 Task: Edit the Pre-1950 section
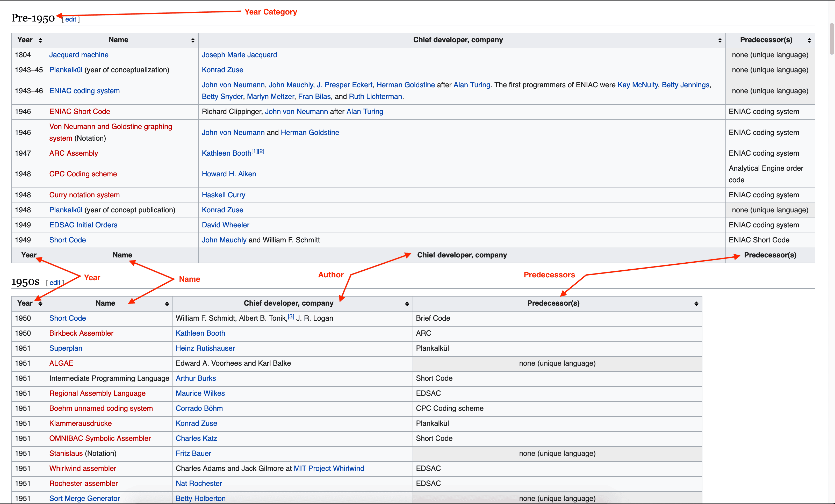pos(70,19)
